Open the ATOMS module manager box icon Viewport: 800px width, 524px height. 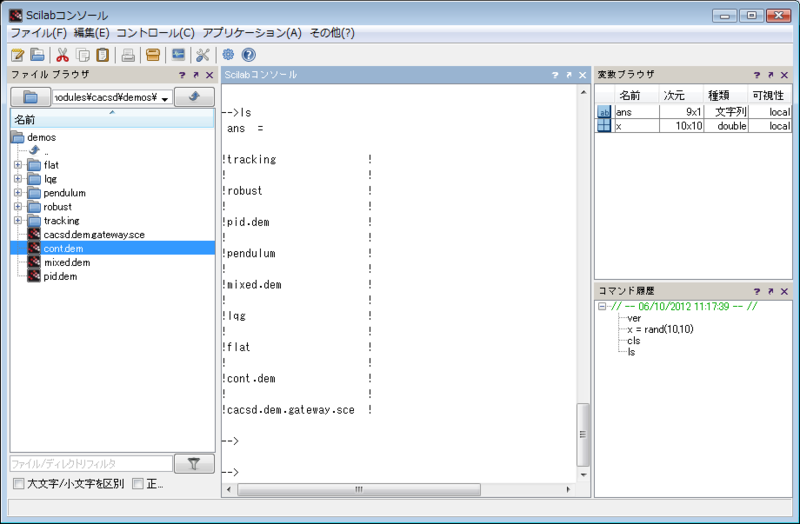153,55
